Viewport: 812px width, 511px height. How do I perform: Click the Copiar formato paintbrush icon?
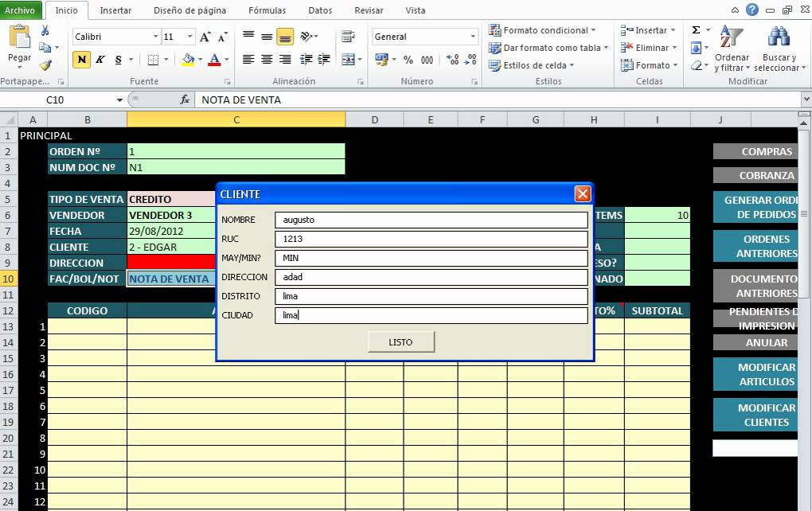point(45,64)
